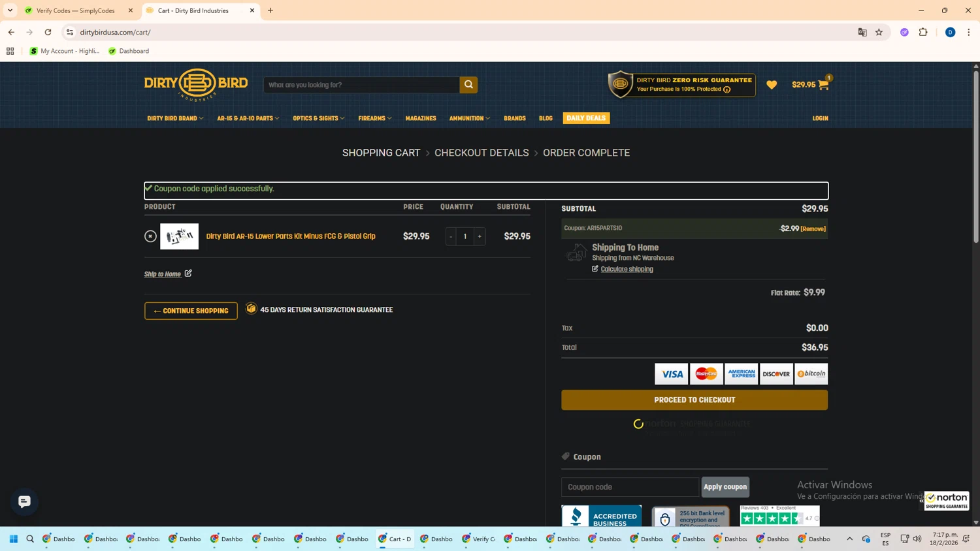Expand the Optics & Sights menu
Image resolution: width=980 pixels, height=551 pixels.
pyautogui.click(x=319, y=118)
